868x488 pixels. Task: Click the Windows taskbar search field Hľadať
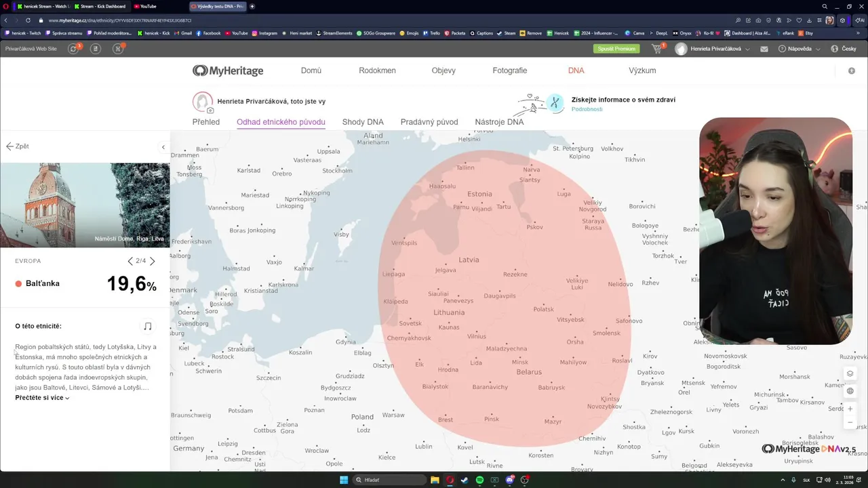pyautogui.click(x=389, y=480)
